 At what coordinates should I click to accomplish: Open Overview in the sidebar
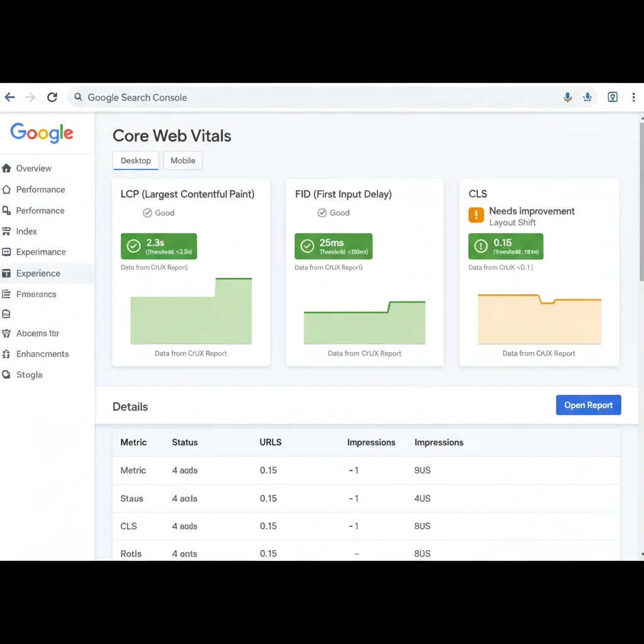click(x=34, y=169)
